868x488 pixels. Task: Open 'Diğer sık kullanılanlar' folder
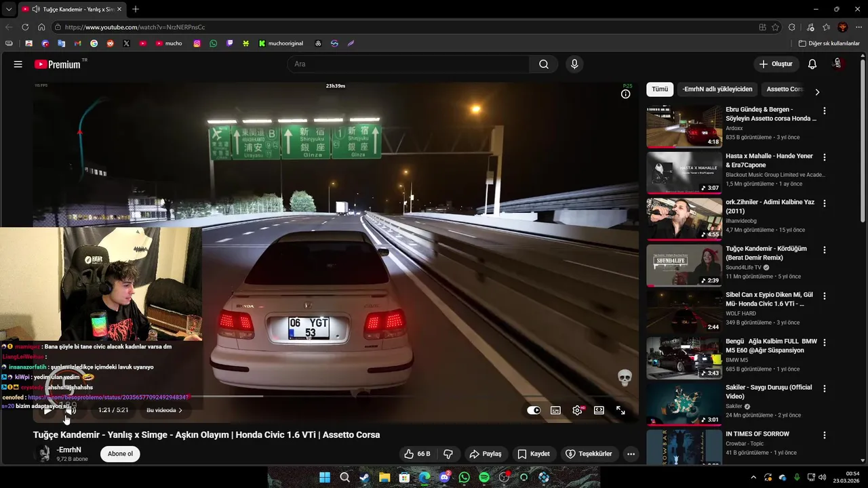tap(829, 43)
